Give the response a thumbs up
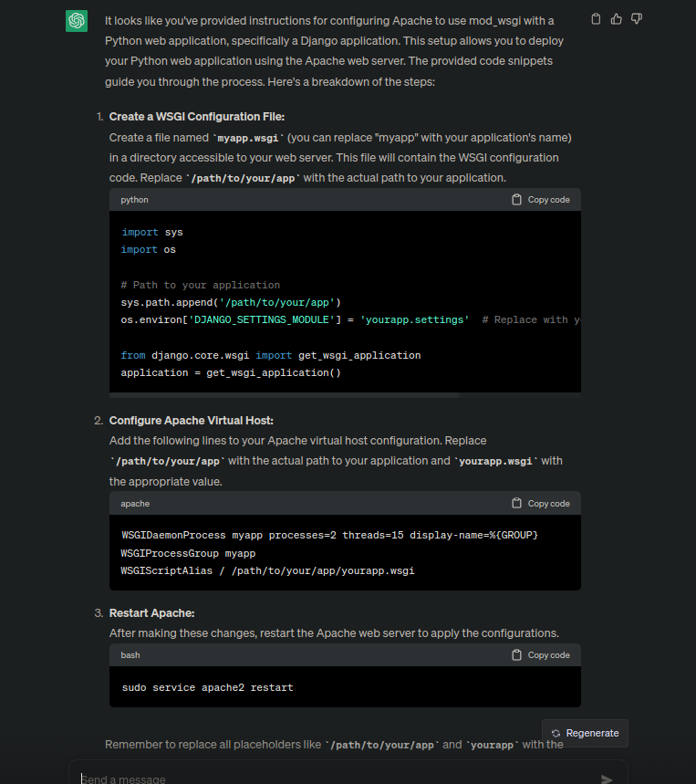The height and width of the screenshot is (784, 696). (x=616, y=18)
